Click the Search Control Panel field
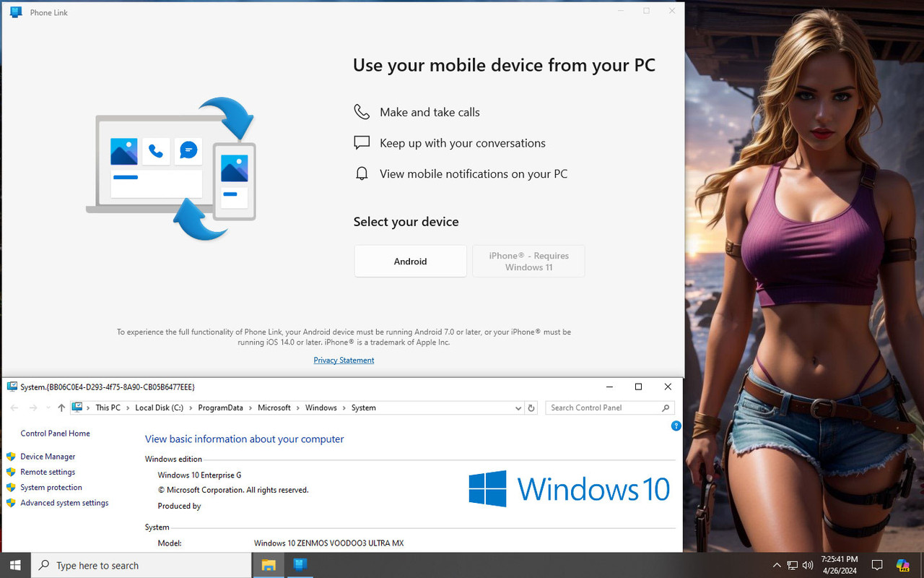 click(610, 407)
